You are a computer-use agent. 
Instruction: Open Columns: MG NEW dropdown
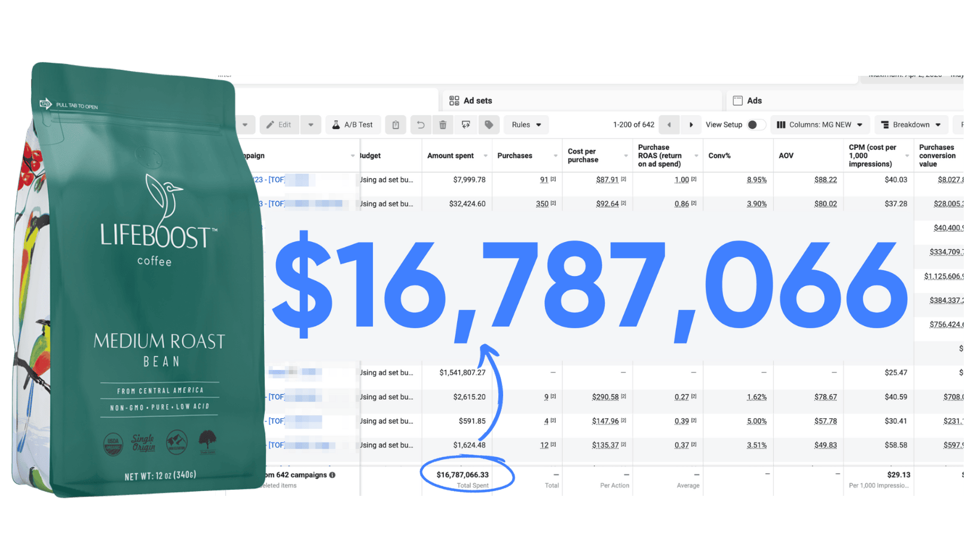coord(820,125)
